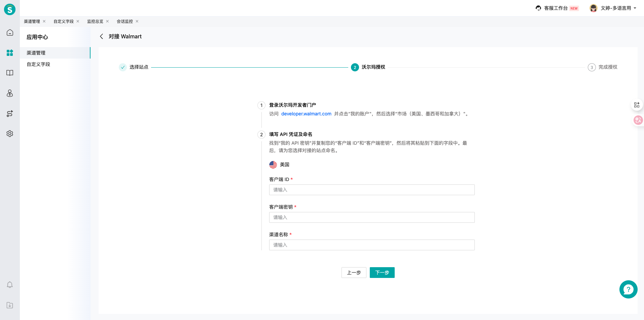
Task: Open the app center grid icon
Action: [x=10, y=53]
